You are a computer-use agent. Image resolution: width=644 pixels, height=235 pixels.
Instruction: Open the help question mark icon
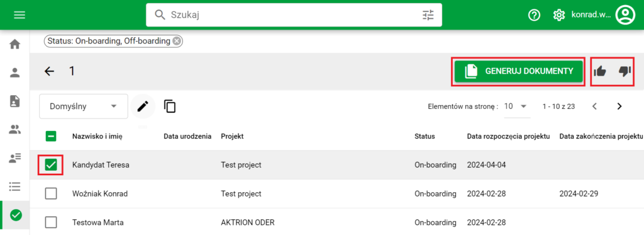click(534, 15)
